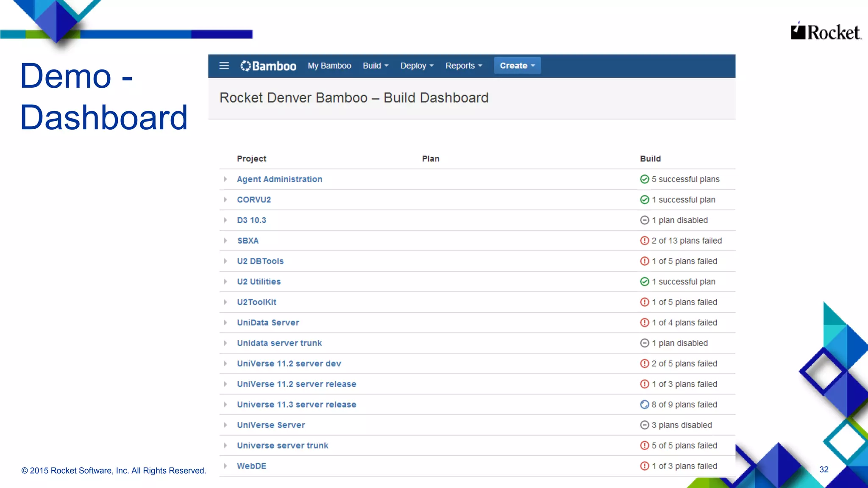Expand the U2 DBTools project row
868x488 pixels.
tap(225, 261)
